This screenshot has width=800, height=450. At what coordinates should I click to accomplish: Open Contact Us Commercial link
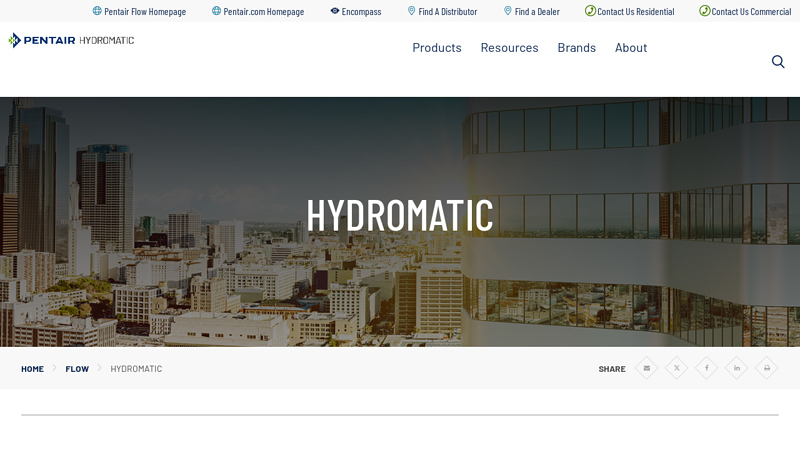click(752, 12)
